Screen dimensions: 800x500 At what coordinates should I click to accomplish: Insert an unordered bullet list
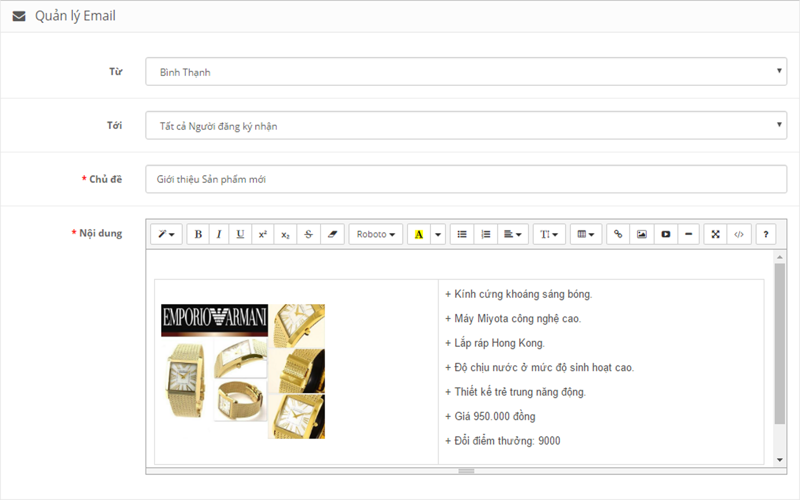(x=462, y=234)
